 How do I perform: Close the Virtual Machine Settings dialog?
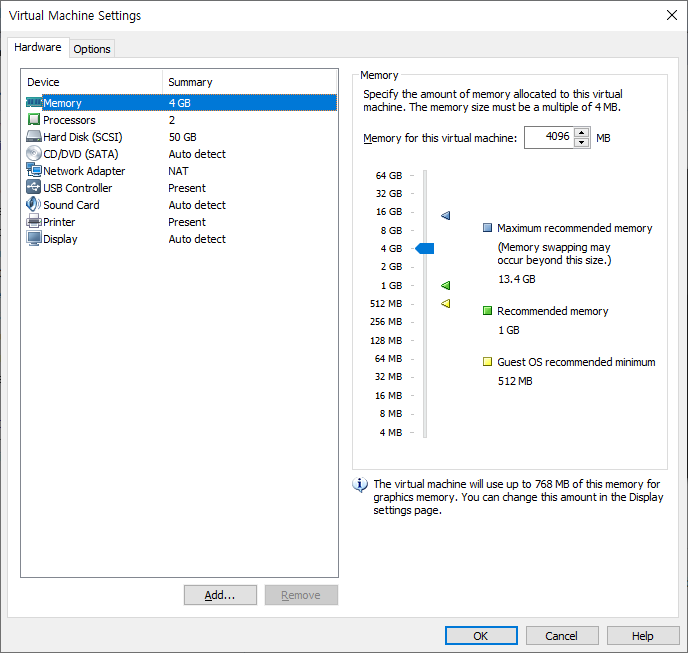[672, 15]
